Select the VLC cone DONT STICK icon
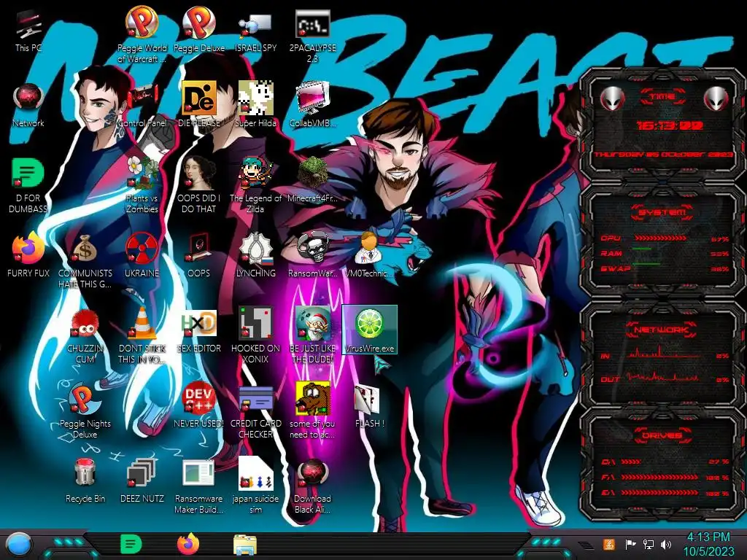The height and width of the screenshot is (560, 747). (142, 335)
